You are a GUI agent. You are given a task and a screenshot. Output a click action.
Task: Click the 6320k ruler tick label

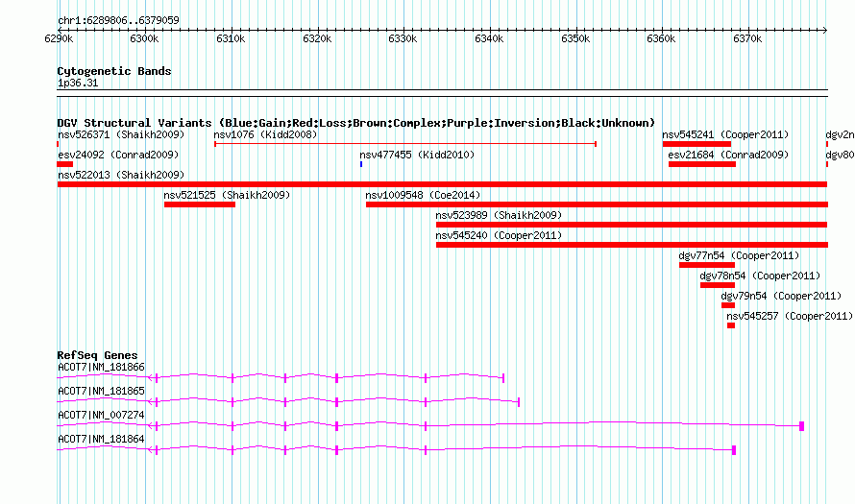click(317, 38)
